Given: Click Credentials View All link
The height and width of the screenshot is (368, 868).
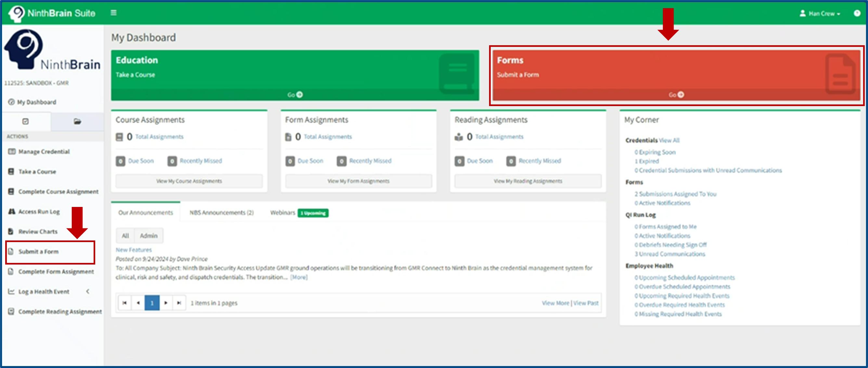Looking at the screenshot, I should tap(669, 140).
